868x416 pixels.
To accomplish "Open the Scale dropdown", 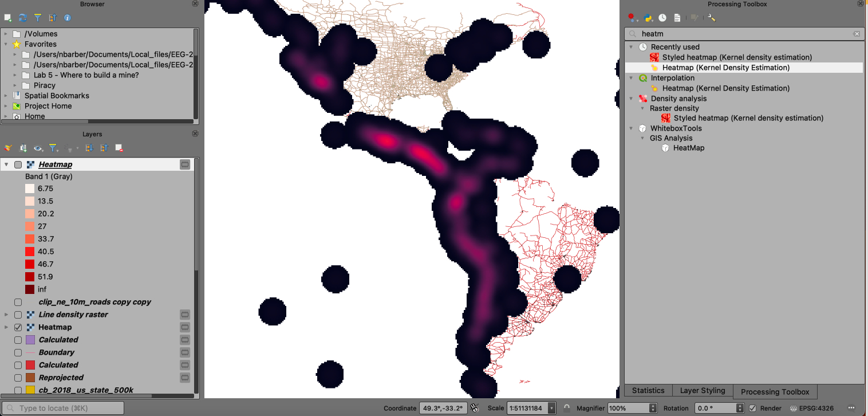I will [551, 408].
